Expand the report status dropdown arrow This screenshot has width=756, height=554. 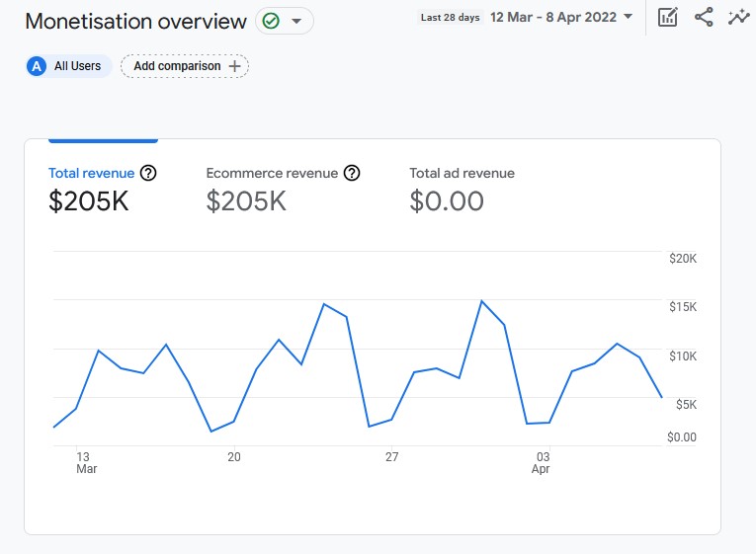tap(296, 21)
